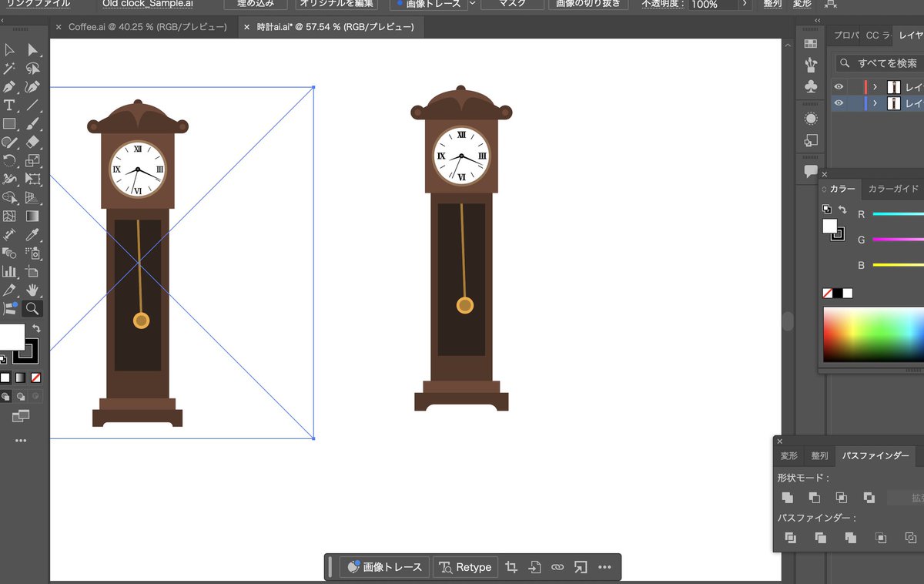Click Exclude in Pathfinder shape modes
The height and width of the screenshot is (584, 924).
pyautogui.click(x=869, y=498)
